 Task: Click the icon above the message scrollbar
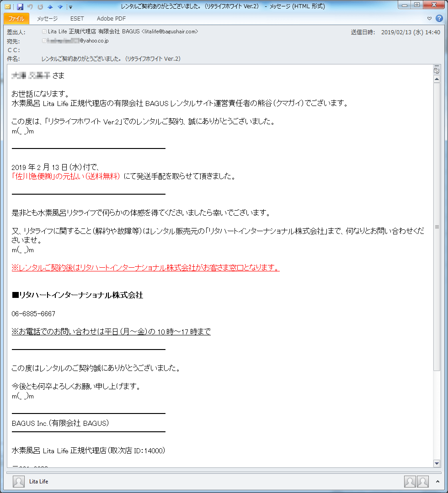click(437, 70)
